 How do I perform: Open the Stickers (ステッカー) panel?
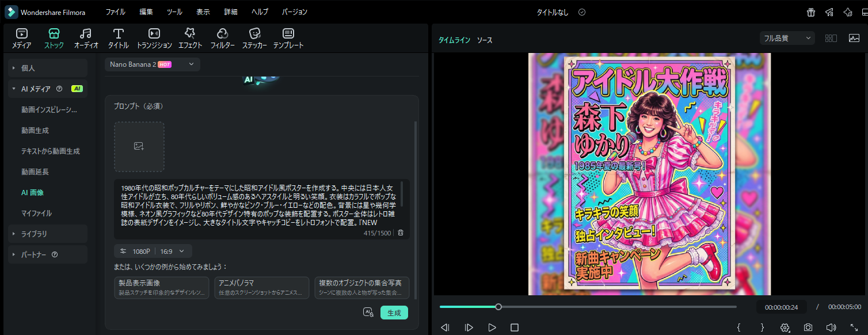[254, 38]
